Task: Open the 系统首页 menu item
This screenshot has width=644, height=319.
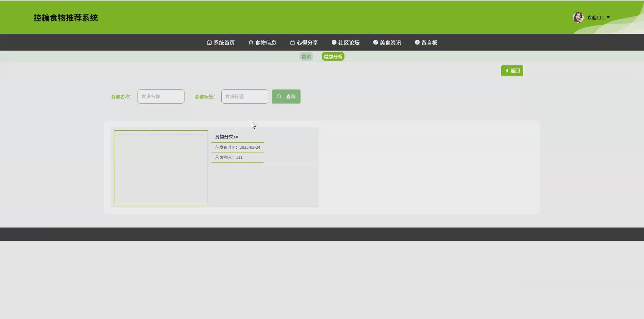Action: (x=221, y=43)
